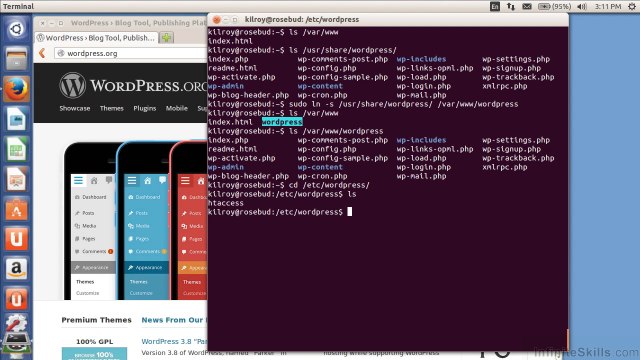The height and width of the screenshot is (360, 640).
Task: Open the messaging mail indicator
Action: pos(527,6)
